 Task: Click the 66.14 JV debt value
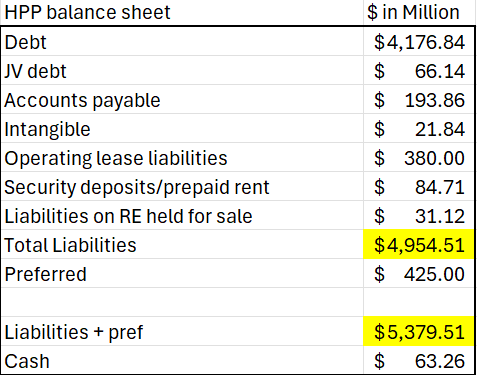[x=419, y=70]
